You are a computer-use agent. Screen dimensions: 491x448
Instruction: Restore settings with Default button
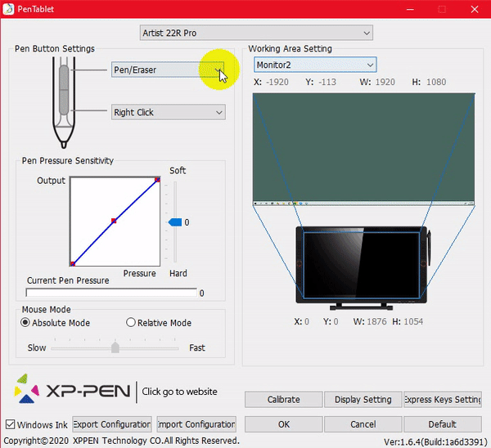[443, 424]
